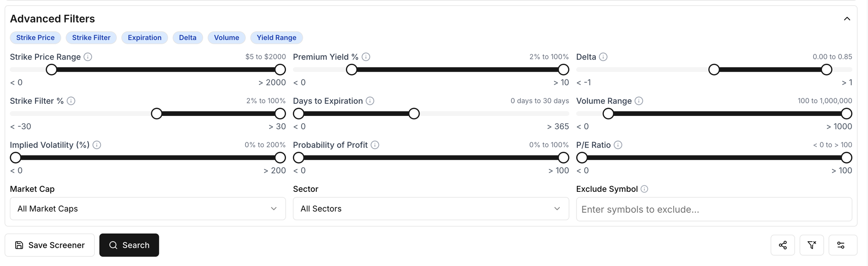
Task: Open the Market Cap dropdown
Action: point(148,209)
